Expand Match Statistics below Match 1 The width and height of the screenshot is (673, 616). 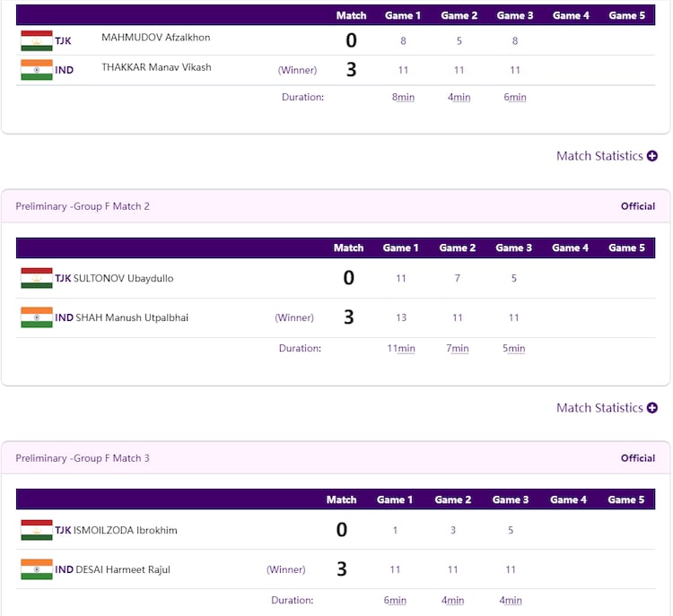tap(606, 156)
